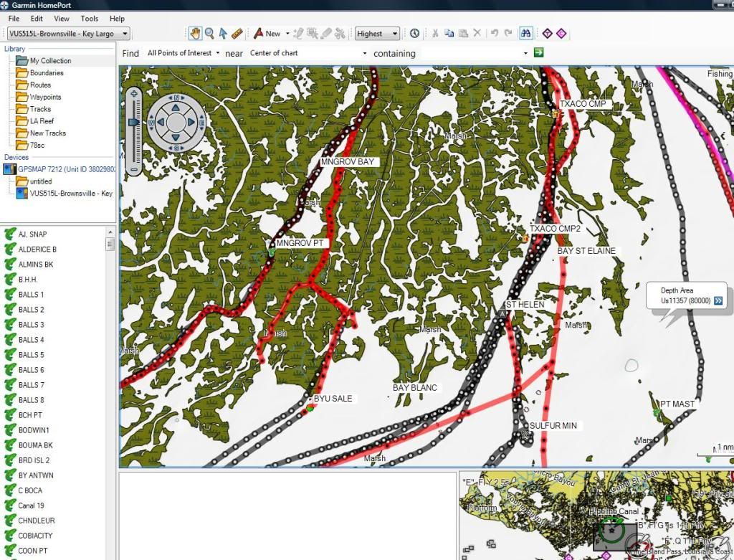Pan map up with compass arrow
734x560 pixels.
click(x=176, y=108)
